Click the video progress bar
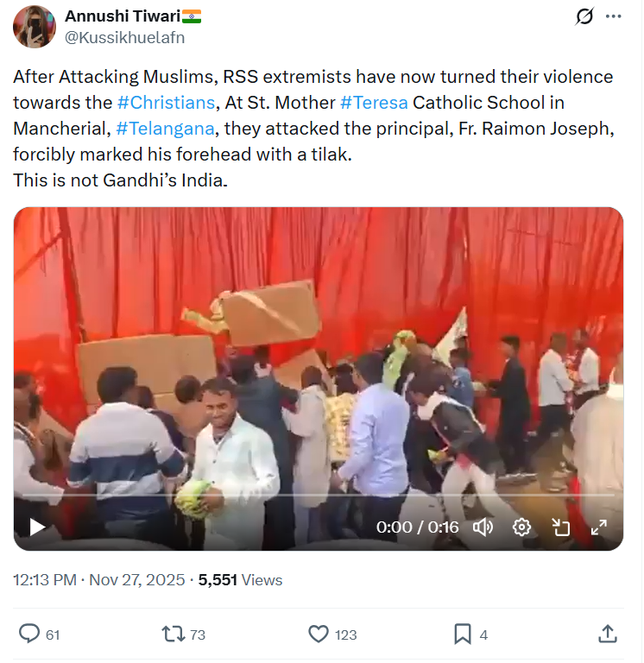644x663 pixels. tap(318, 496)
